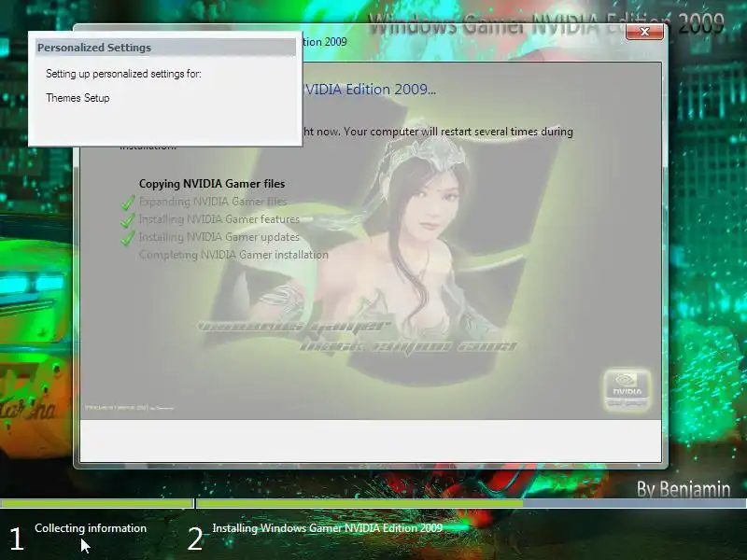The image size is (747, 560).
Task: Click 'Installing Windows Gamer NVIDIA Edition 2009' stage label
Action: pos(328,528)
